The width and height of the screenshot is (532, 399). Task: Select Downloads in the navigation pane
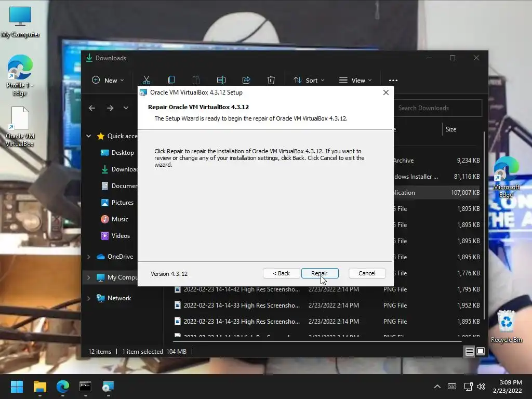coord(119,169)
